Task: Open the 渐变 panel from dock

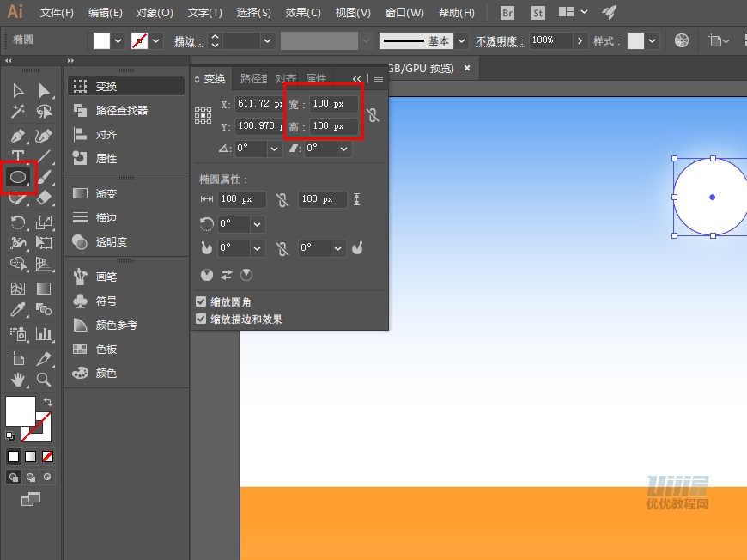Action: (x=106, y=194)
